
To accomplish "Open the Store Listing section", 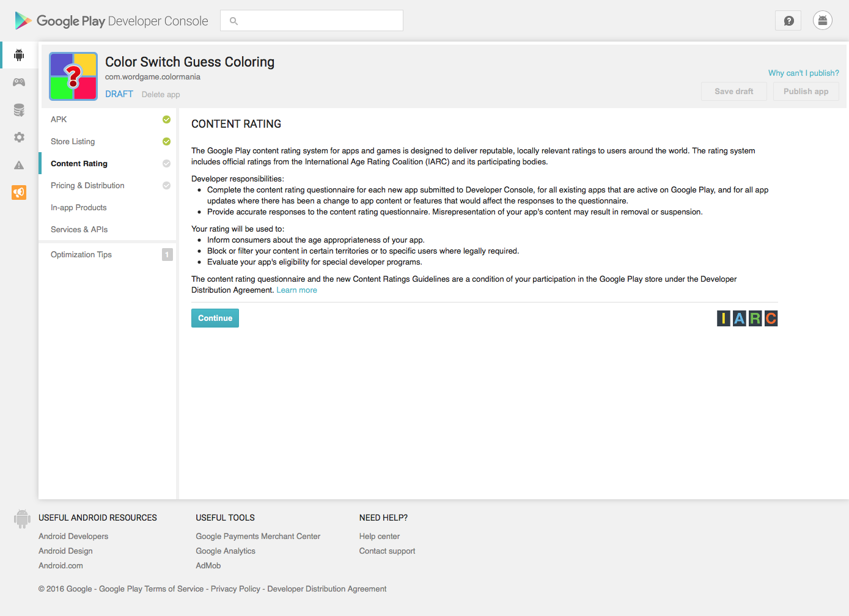I will (x=108, y=142).
